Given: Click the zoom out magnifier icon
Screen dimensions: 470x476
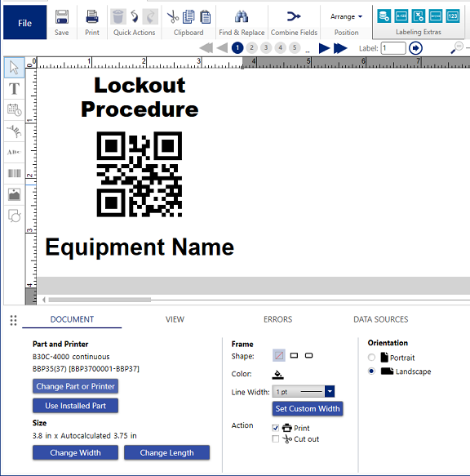Looking at the screenshot, I should pos(457,47).
